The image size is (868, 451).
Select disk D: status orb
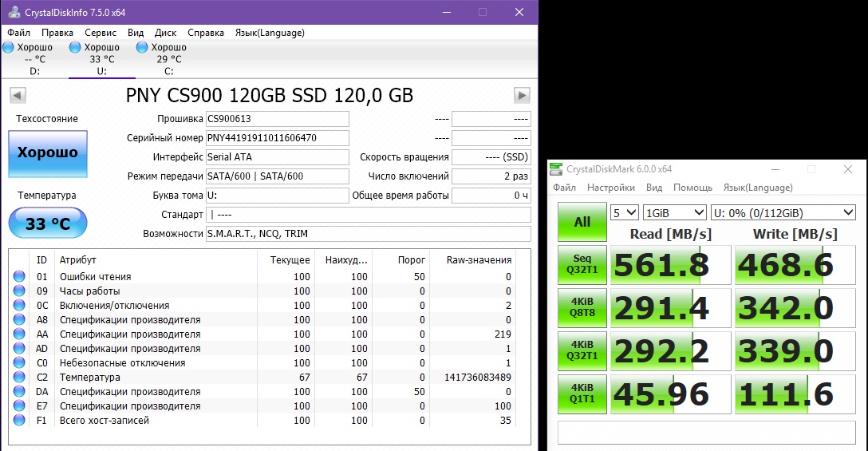8,47
